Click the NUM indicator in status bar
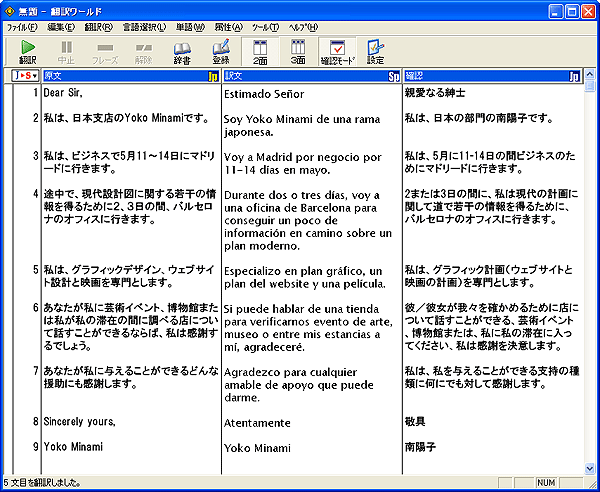Screen dimensions: 600x492 click(546, 483)
